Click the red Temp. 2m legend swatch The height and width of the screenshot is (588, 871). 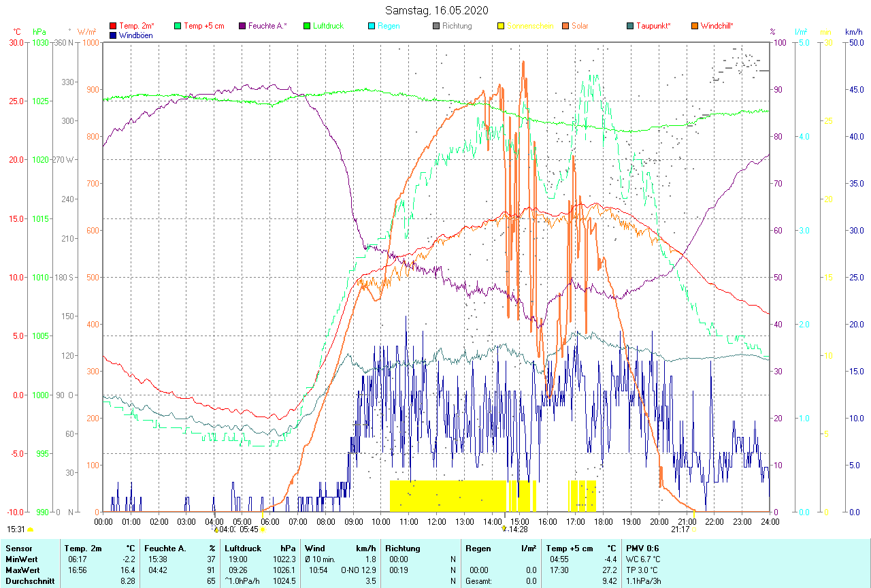pyautogui.click(x=113, y=26)
